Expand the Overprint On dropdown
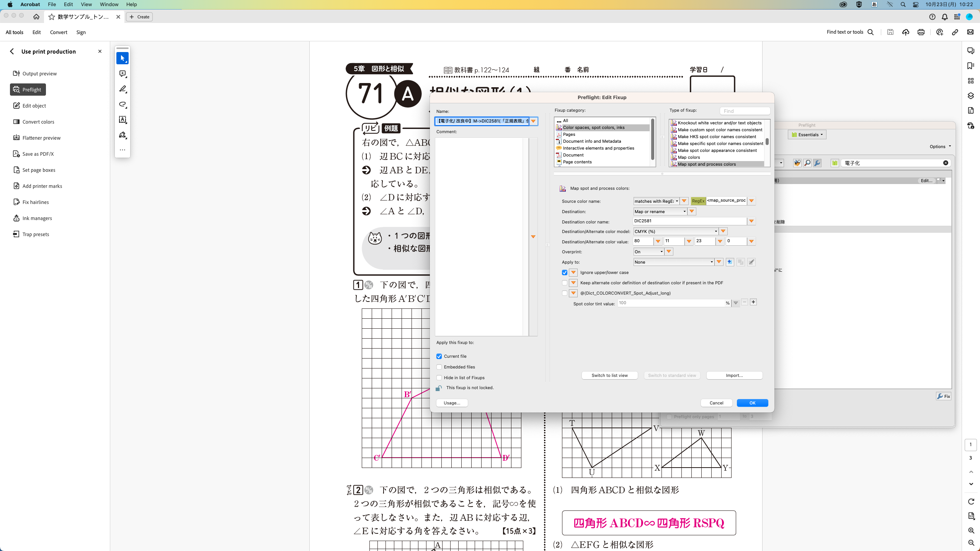The width and height of the screenshot is (980, 551). pos(648,252)
